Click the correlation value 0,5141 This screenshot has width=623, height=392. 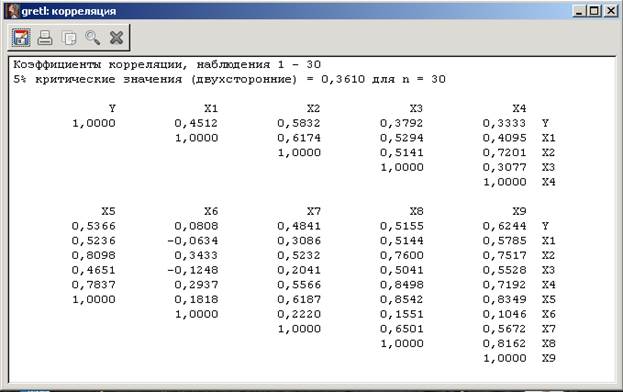(402, 153)
